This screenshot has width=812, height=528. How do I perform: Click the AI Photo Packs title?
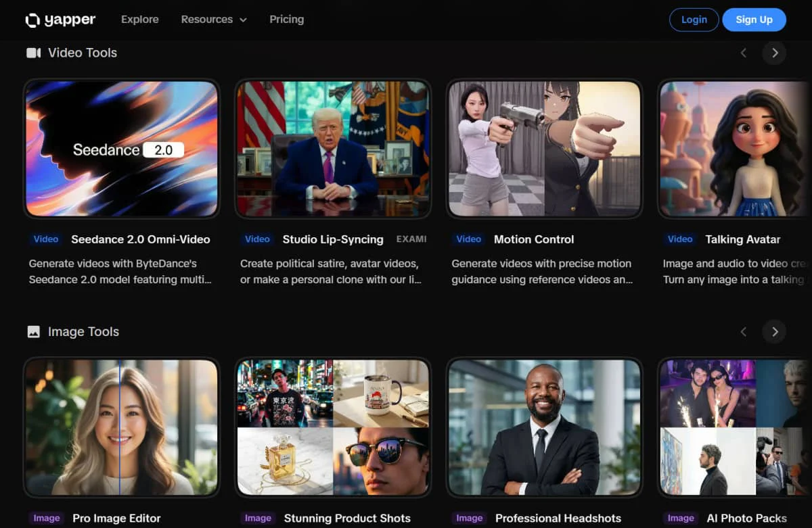(746, 519)
